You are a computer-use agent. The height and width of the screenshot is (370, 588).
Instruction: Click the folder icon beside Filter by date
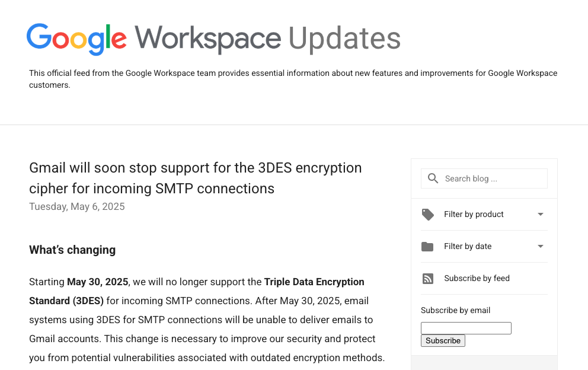pos(428,246)
